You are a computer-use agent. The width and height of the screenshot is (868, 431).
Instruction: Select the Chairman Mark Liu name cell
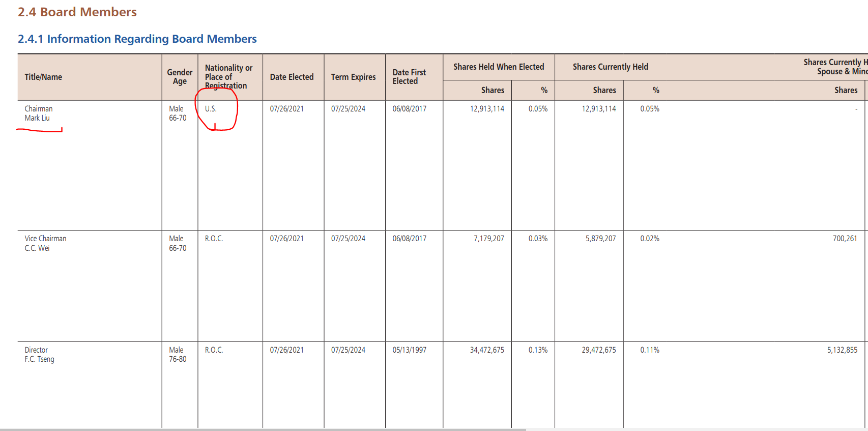[39, 113]
